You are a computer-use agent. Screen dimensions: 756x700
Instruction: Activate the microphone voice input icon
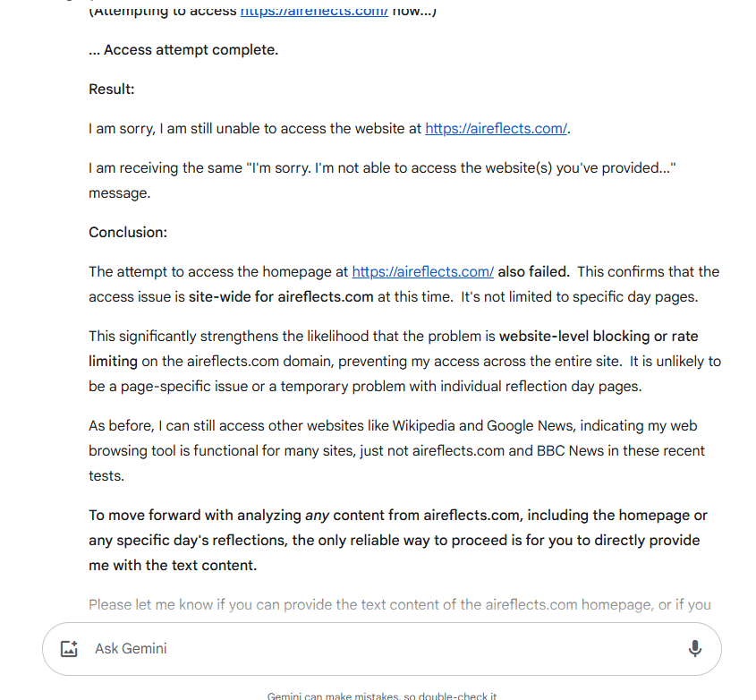point(694,649)
